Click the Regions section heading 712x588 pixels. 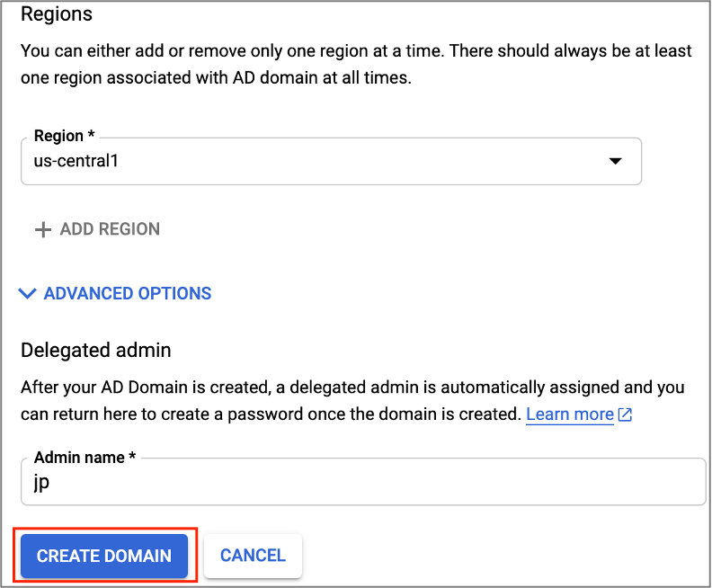click(57, 14)
